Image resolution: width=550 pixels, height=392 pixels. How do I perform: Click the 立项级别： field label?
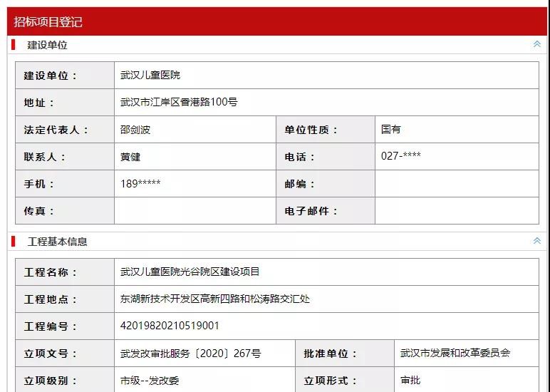click(x=51, y=381)
